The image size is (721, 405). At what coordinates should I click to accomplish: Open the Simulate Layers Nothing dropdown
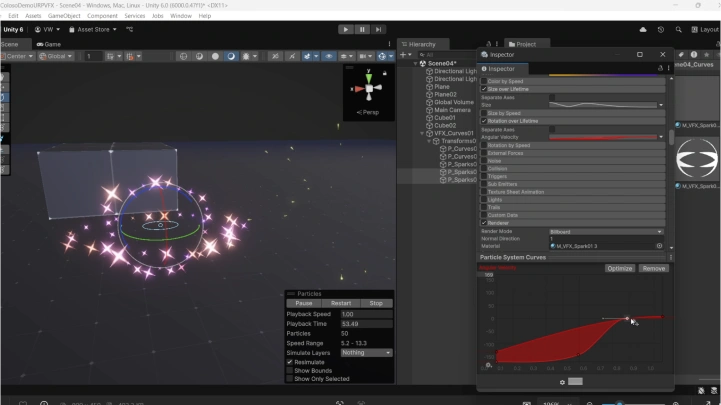click(x=366, y=353)
